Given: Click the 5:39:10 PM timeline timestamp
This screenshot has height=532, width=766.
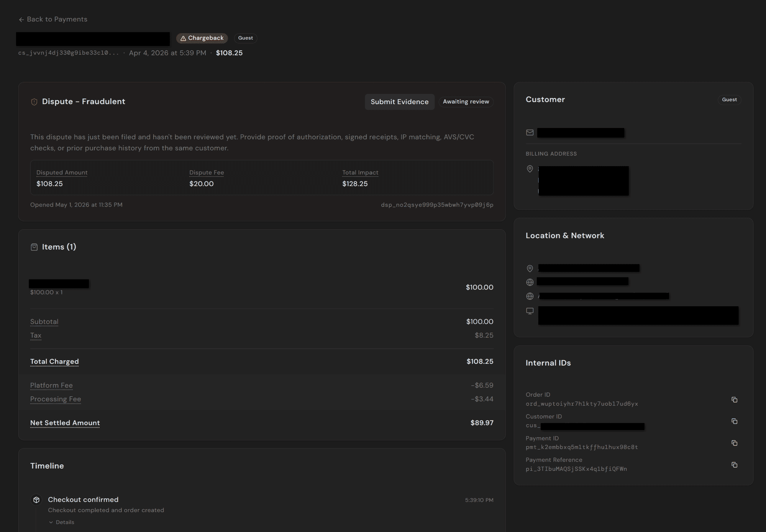Looking at the screenshot, I should 479,500.
